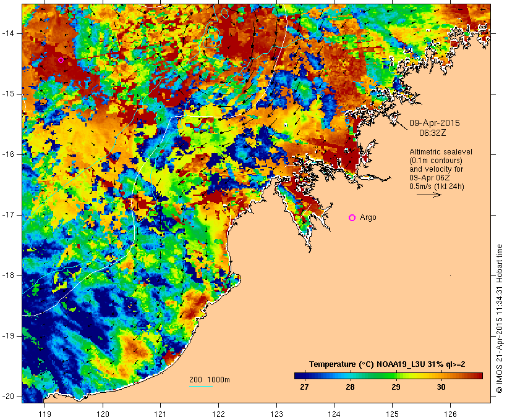Click the colorbar label '30'
The height and width of the screenshot is (420, 507).
(441, 387)
